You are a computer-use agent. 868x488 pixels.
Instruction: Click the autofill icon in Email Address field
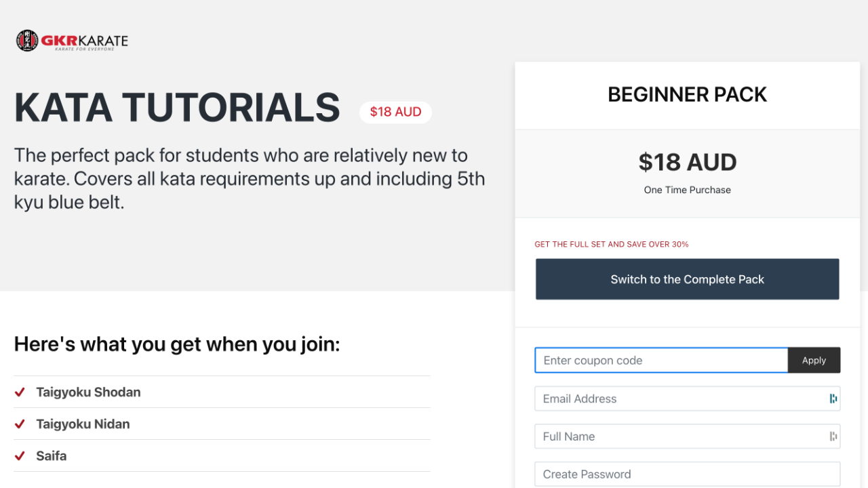pyautogui.click(x=833, y=399)
